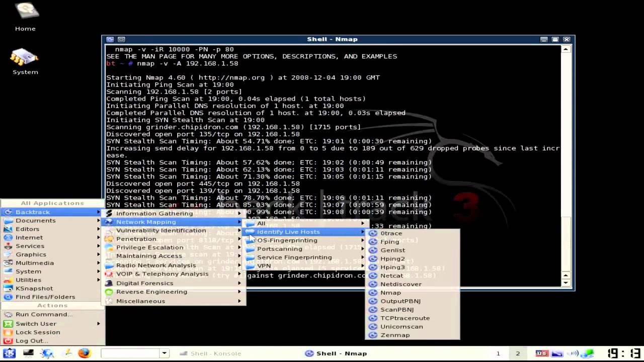Click the terminal scrollbar up arrow

click(566, 49)
